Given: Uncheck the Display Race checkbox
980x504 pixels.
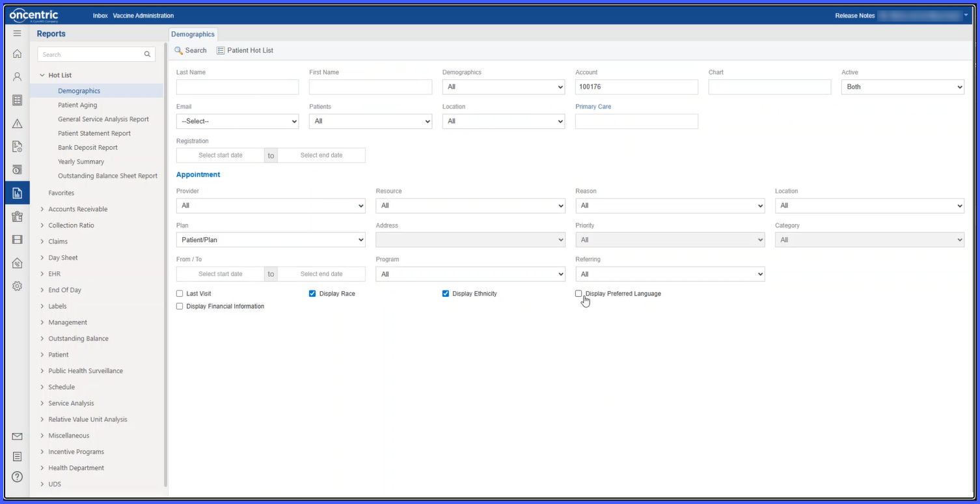Looking at the screenshot, I should pyautogui.click(x=312, y=294).
